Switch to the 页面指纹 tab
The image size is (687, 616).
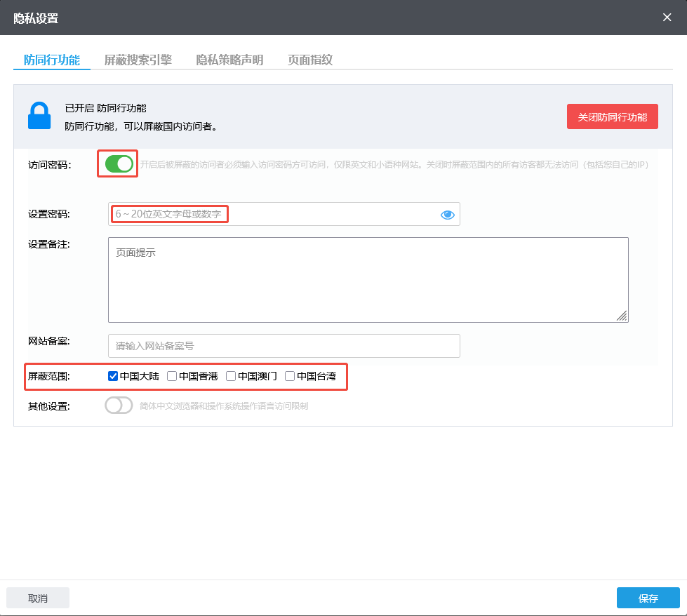(x=309, y=60)
